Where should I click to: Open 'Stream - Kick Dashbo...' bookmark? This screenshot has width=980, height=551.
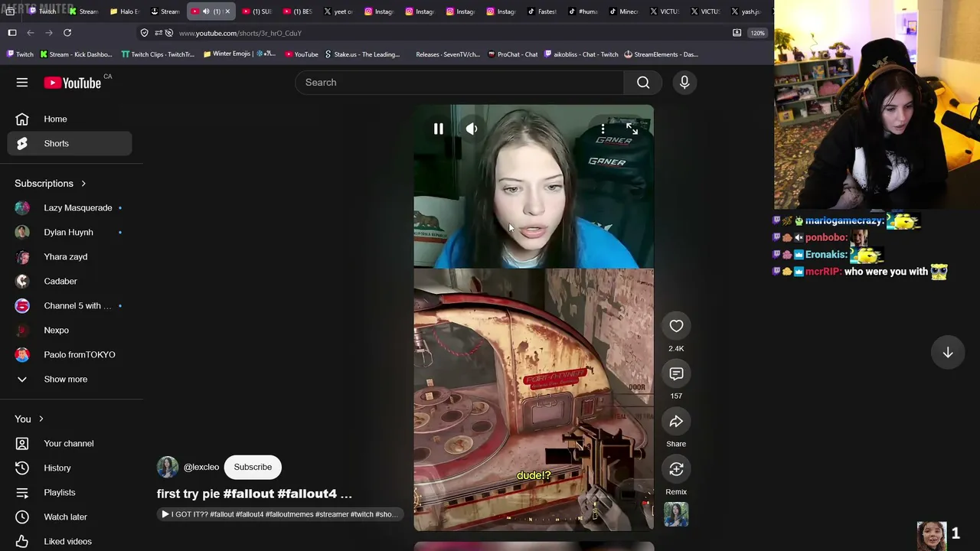click(76, 54)
